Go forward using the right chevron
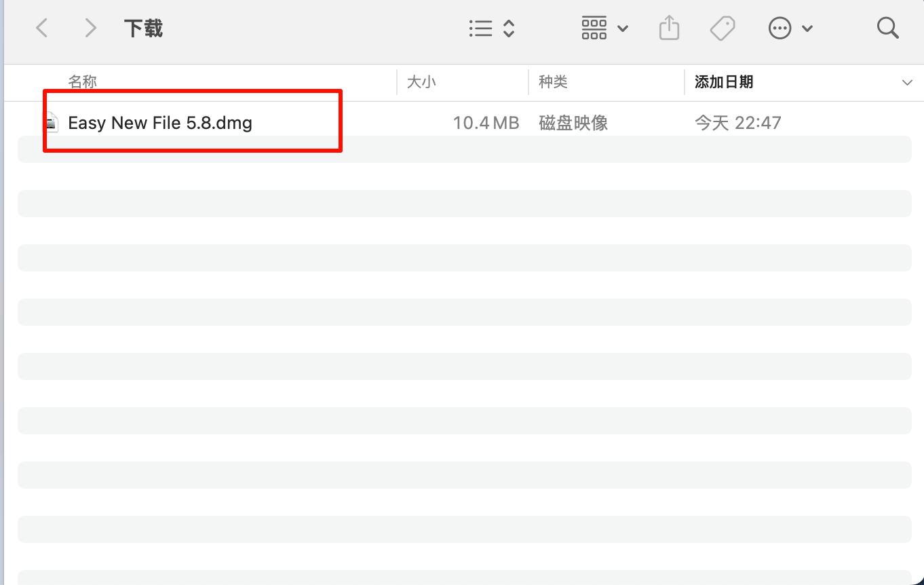This screenshot has width=924, height=585. coord(90,28)
